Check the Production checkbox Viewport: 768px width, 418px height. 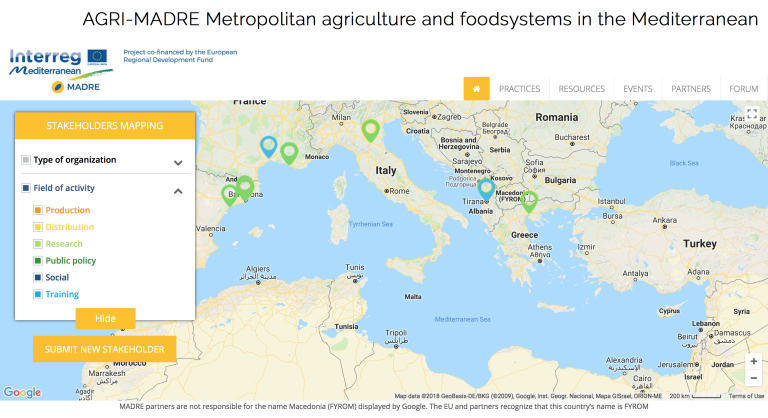(38, 210)
